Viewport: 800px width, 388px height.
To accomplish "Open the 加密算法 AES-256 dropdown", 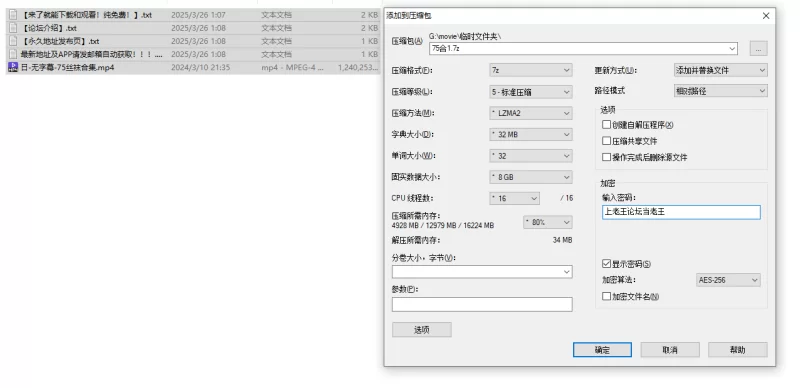I will pos(728,280).
